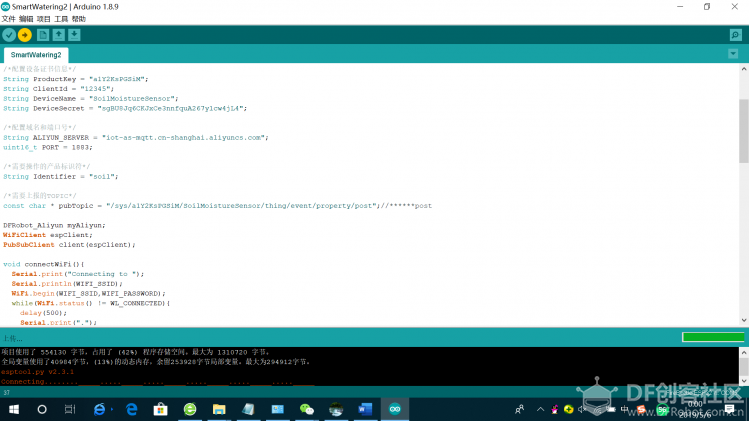This screenshot has width=749, height=421.
Task: Open the green 360 browser taskbar icon
Action: point(190,410)
